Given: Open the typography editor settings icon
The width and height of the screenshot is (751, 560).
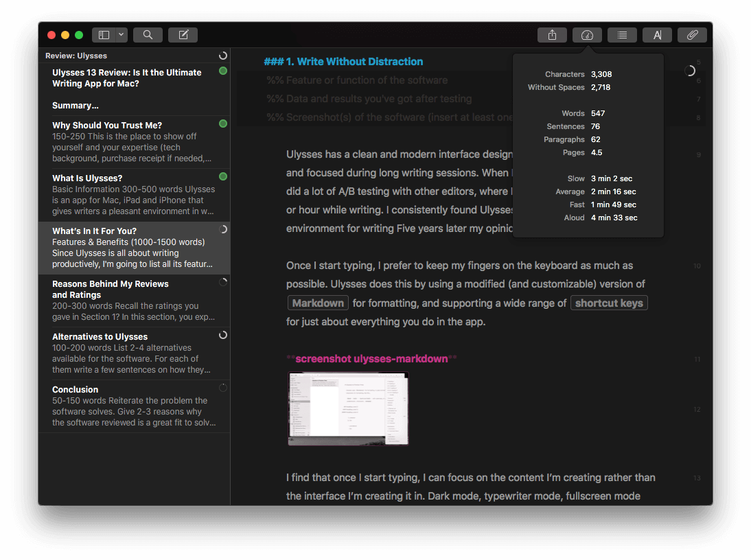Looking at the screenshot, I should (657, 35).
